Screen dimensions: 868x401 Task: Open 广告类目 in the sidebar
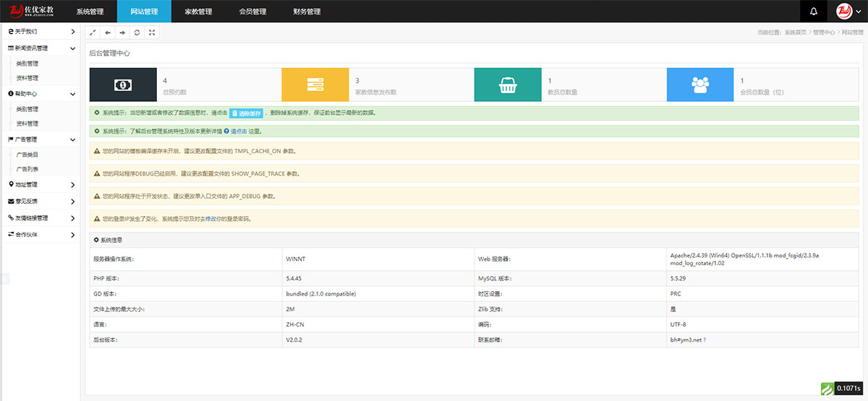tap(27, 155)
